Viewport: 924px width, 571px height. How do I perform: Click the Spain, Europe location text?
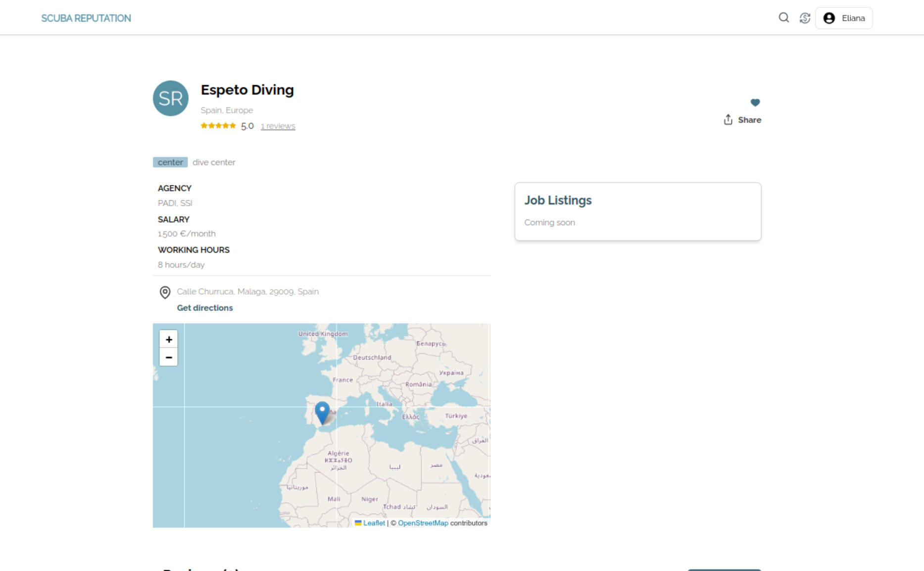point(227,110)
